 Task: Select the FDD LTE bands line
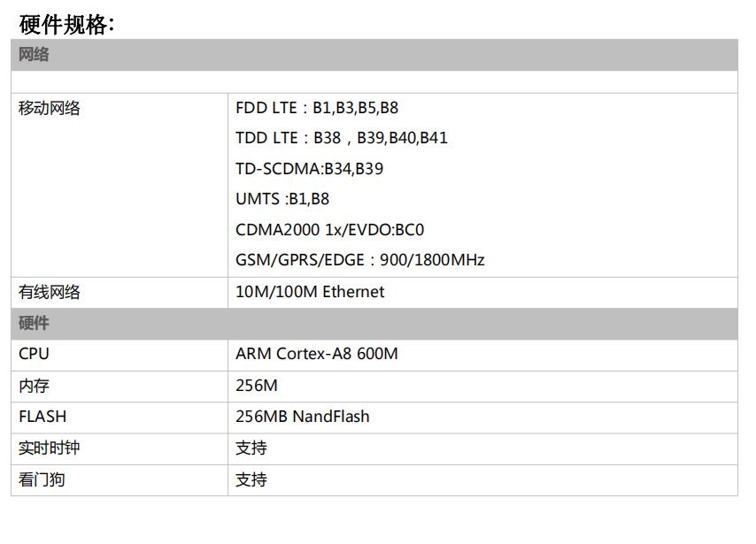pos(317,107)
